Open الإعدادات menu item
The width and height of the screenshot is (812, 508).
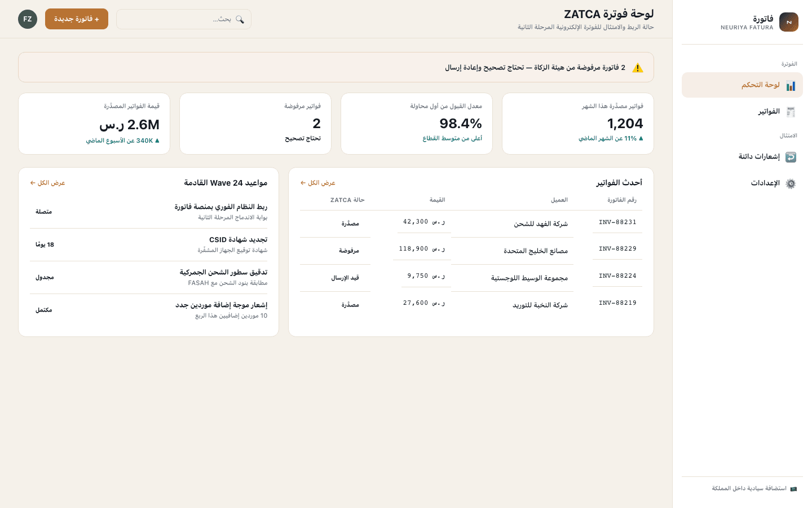click(742, 183)
